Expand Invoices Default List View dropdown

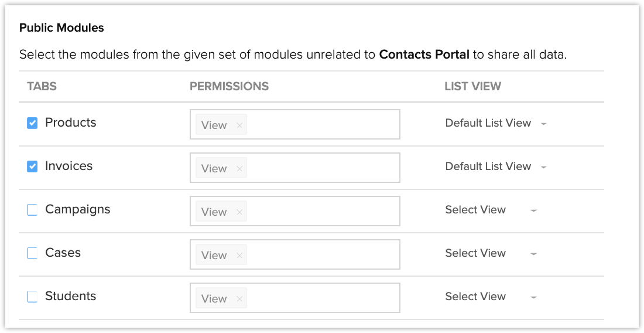point(495,167)
